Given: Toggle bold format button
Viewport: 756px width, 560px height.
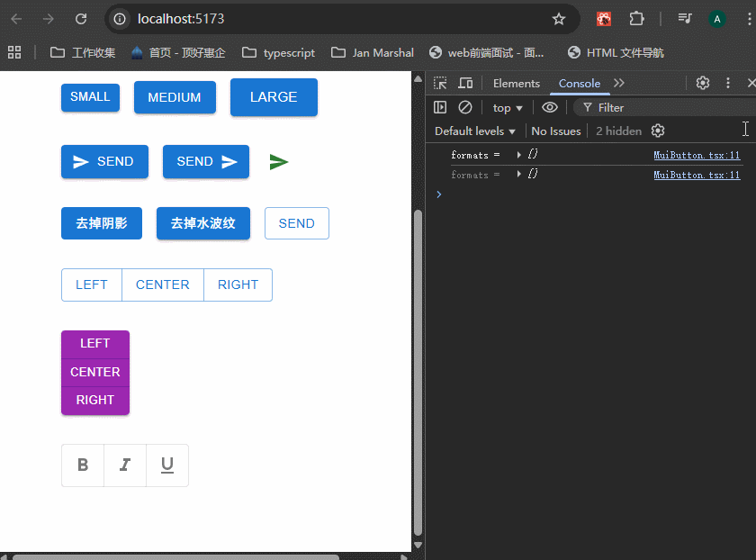Looking at the screenshot, I should [x=83, y=465].
